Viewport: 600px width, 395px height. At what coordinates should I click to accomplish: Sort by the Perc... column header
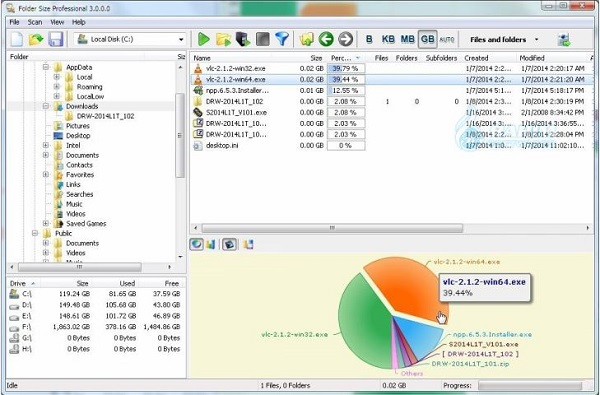(345, 58)
